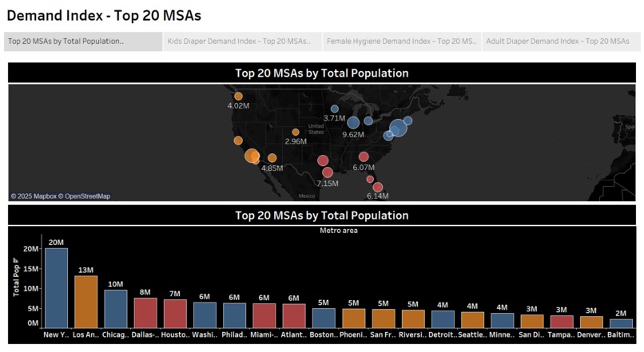Open Adult Diaper Demand Index tab
644x352 pixels.
click(561, 42)
